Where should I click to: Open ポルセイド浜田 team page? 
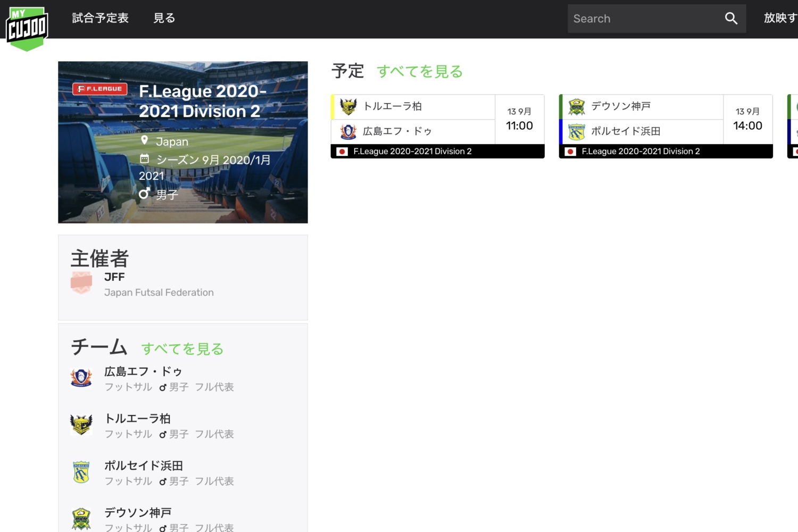pos(144,465)
